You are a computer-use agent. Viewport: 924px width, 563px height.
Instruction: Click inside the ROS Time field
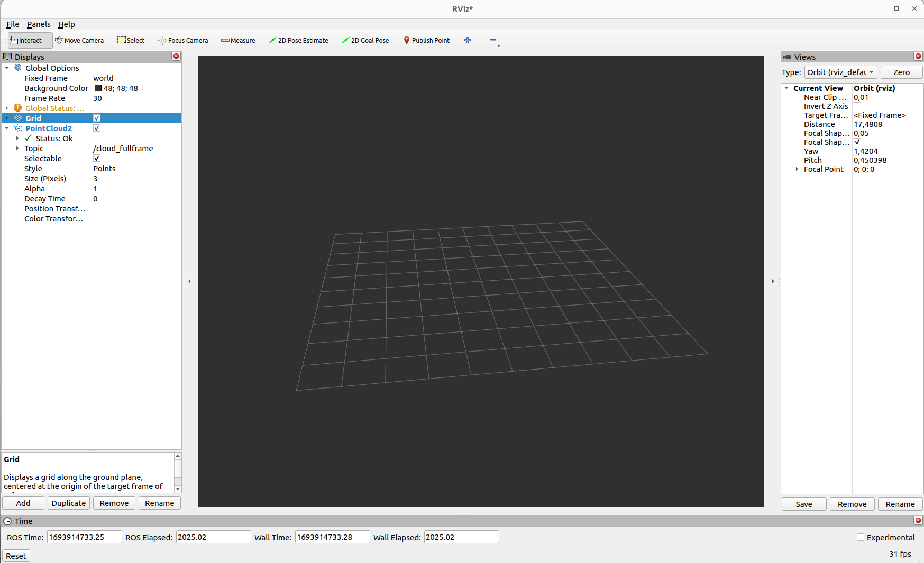(x=84, y=537)
